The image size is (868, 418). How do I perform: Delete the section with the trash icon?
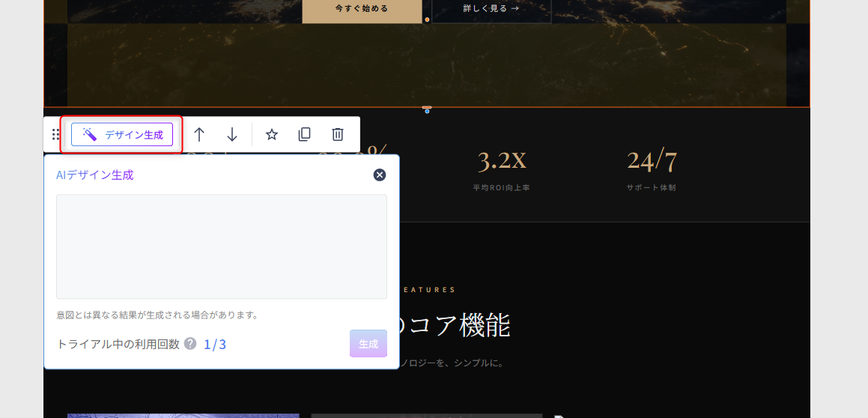(338, 135)
